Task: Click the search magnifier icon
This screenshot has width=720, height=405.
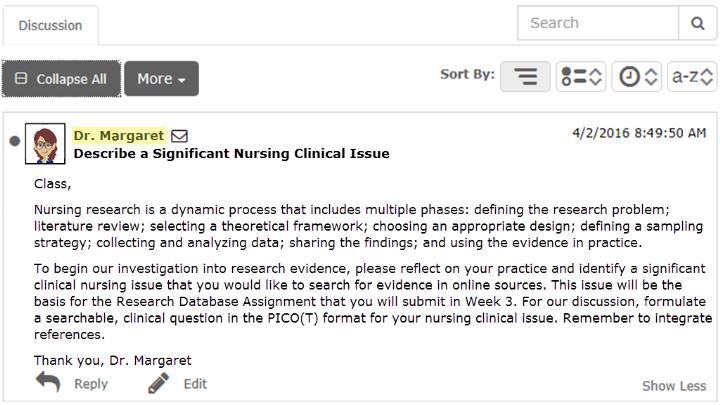Action: [698, 23]
